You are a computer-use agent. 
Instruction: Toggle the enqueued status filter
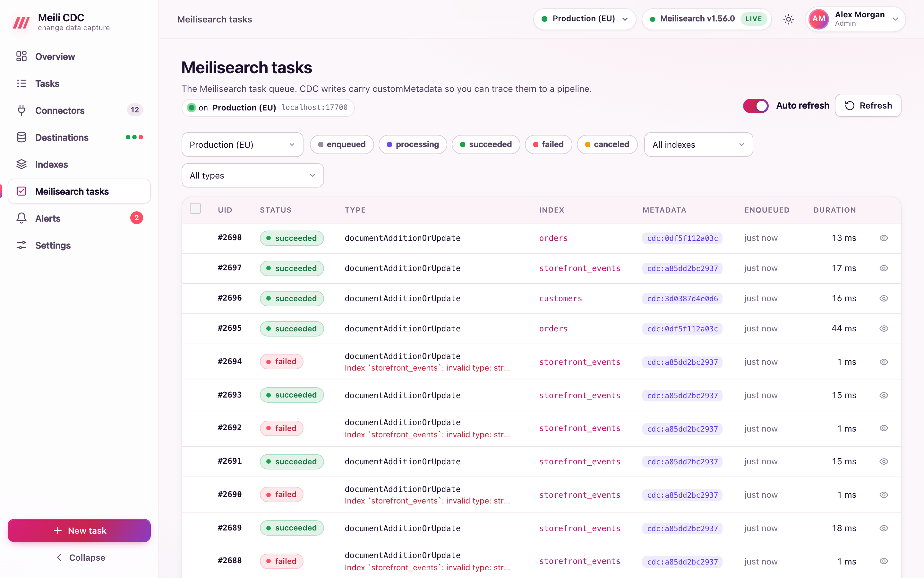pyautogui.click(x=342, y=144)
